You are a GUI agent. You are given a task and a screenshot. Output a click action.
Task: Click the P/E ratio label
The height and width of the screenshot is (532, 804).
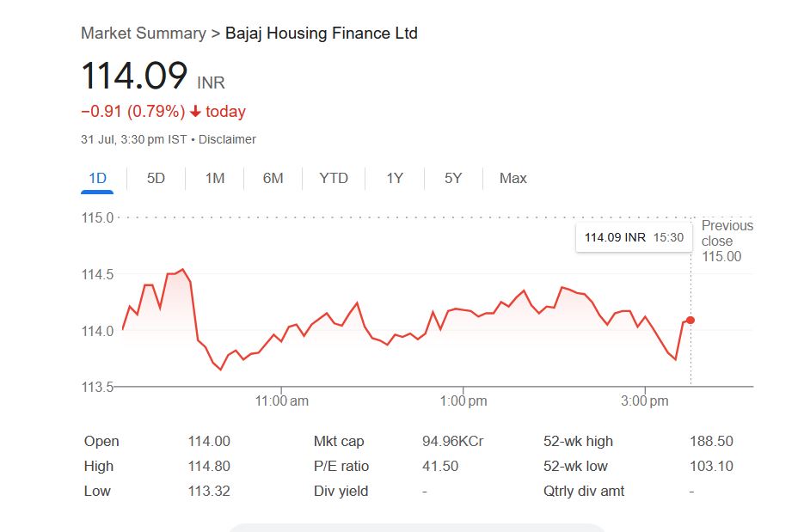[x=341, y=467]
